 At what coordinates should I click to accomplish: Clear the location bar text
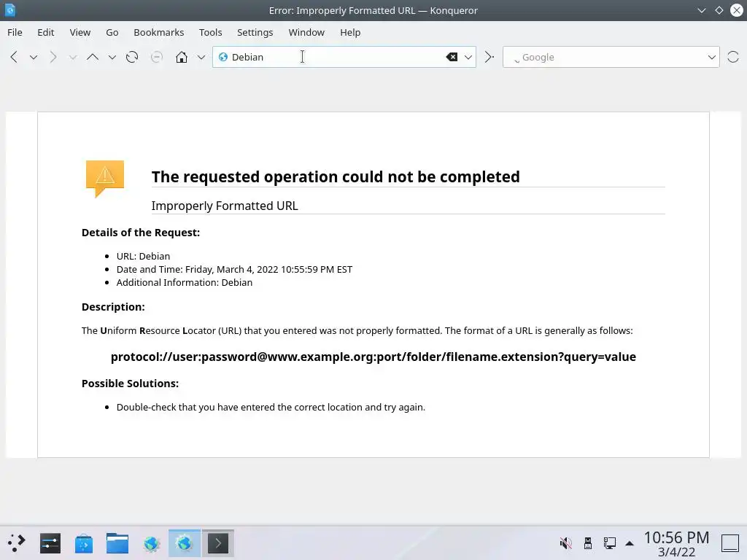pos(452,57)
